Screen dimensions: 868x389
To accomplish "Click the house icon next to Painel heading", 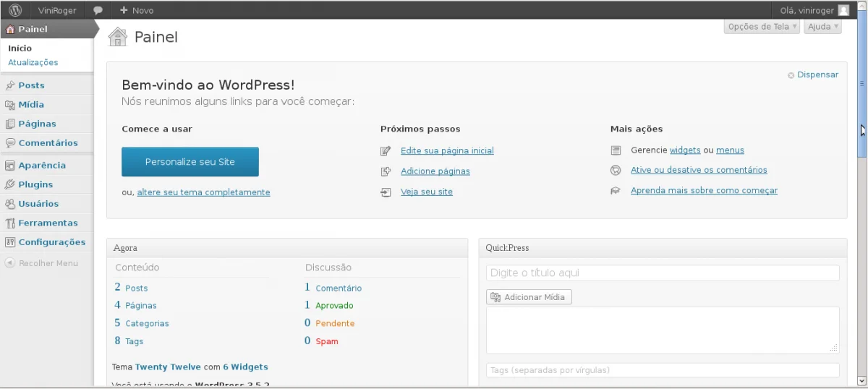I will click(x=117, y=36).
